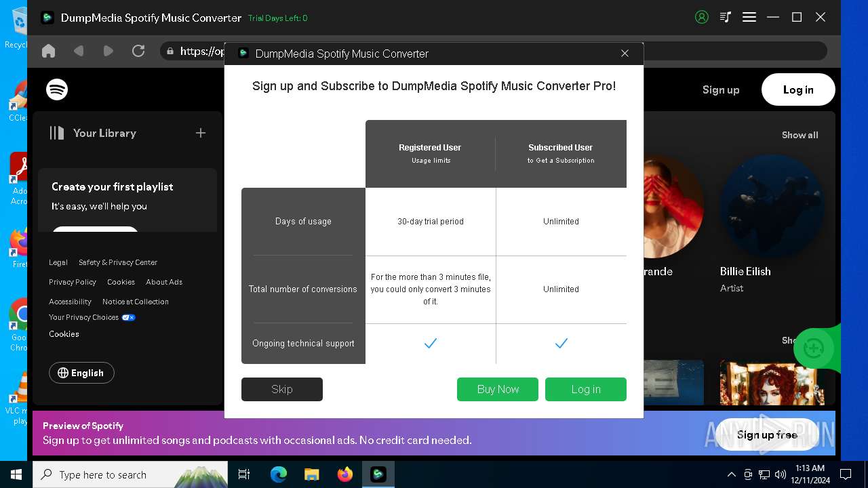Go back with the left arrow icon
The width and height of the screenshot is (868, 488).
coord(79,51)
